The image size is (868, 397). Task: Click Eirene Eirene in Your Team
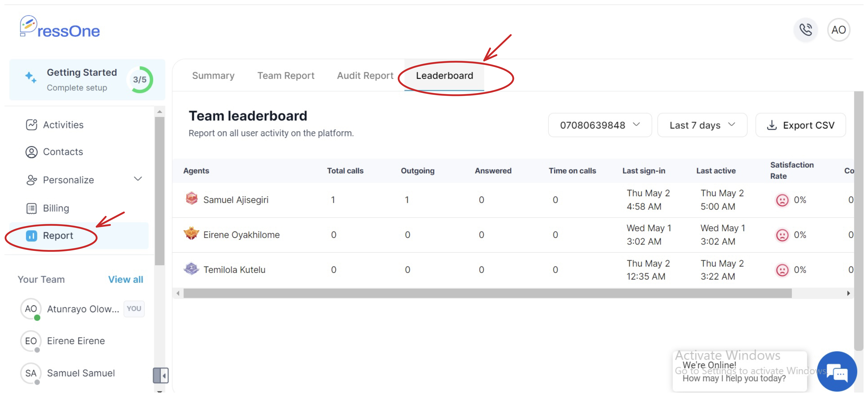coord(76,341)
